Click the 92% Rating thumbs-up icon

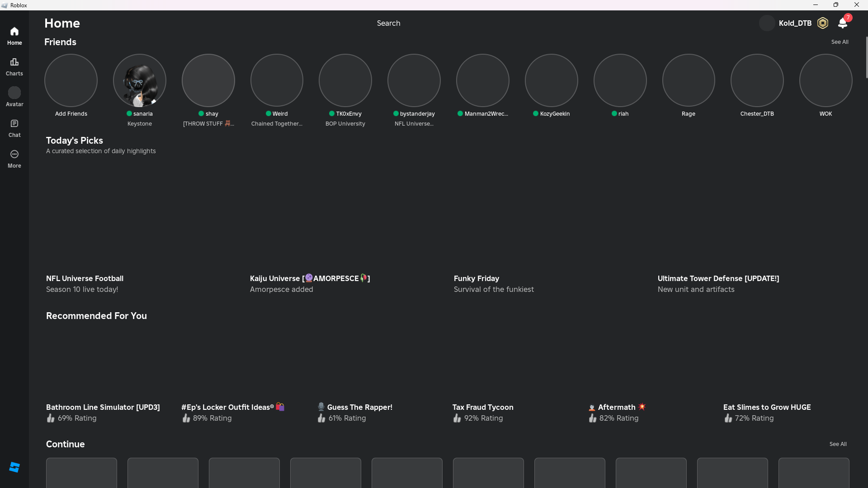457,418
